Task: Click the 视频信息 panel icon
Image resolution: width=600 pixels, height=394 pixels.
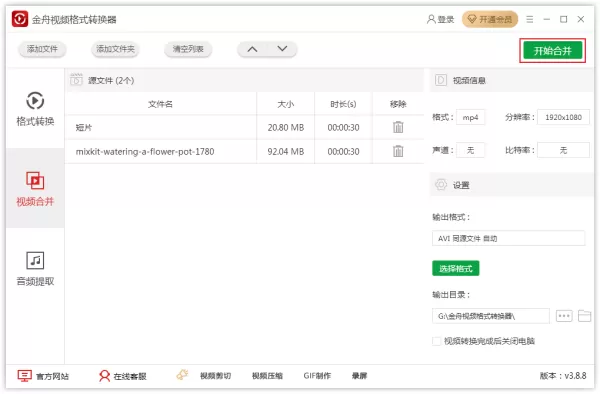Action: (x=441, y=80)
